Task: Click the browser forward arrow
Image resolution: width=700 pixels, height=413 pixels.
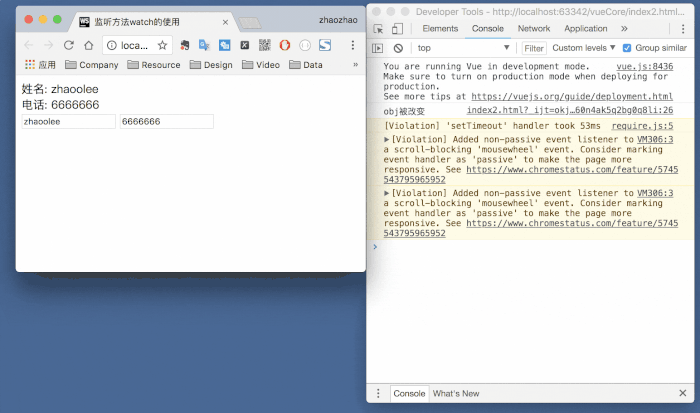Action: click(x=48, y=45)
